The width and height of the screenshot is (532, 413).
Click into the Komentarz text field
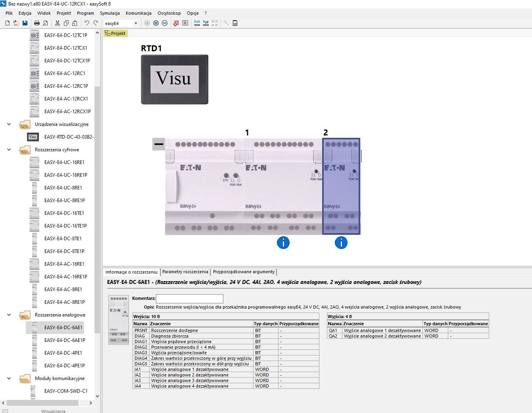pyautogui.click(x=189, y=298)
